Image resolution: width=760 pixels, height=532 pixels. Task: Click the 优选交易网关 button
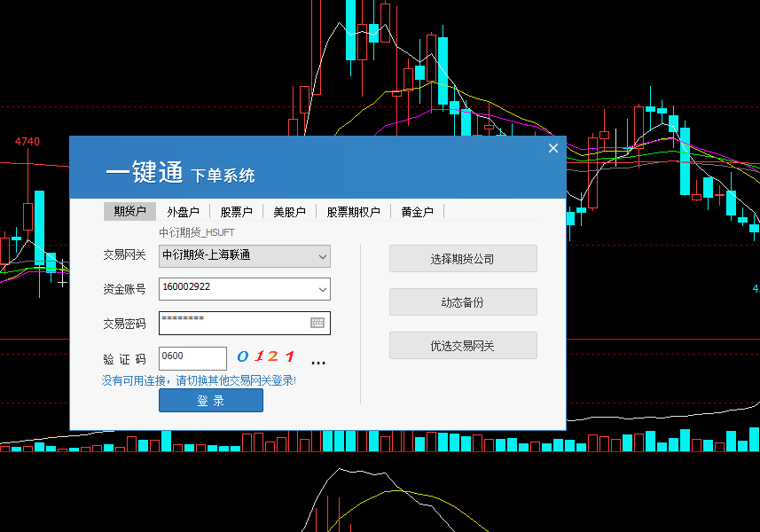click(463, 346)
